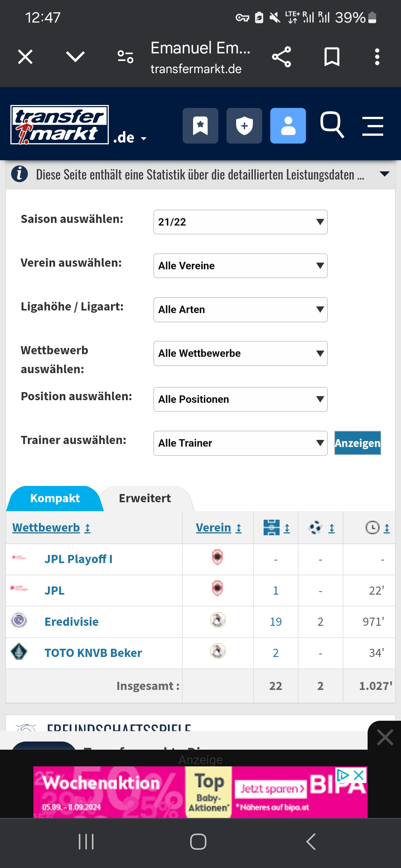
Task: Sort table by minutes played clock icon
Action: pos(378,527)
